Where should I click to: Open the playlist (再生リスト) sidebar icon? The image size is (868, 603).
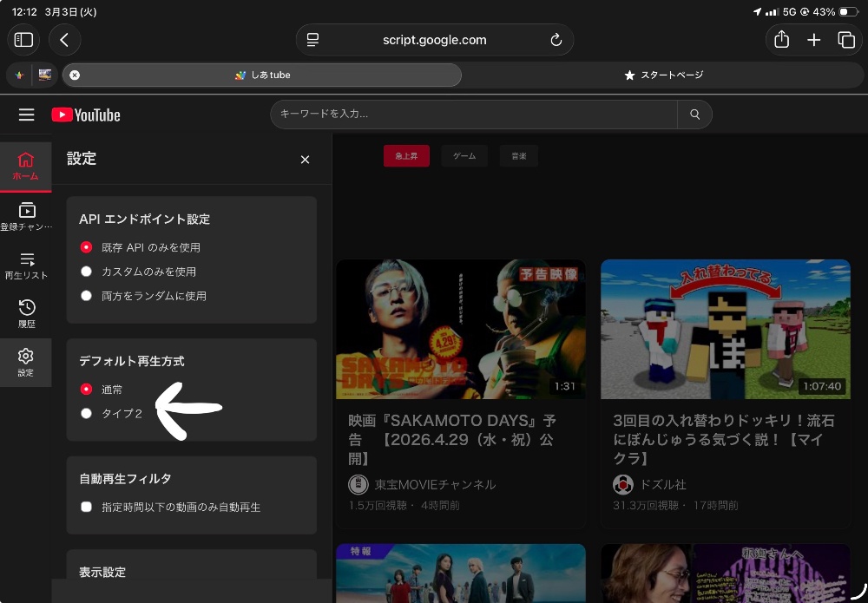pyautogui.click(x=26, y=265)
